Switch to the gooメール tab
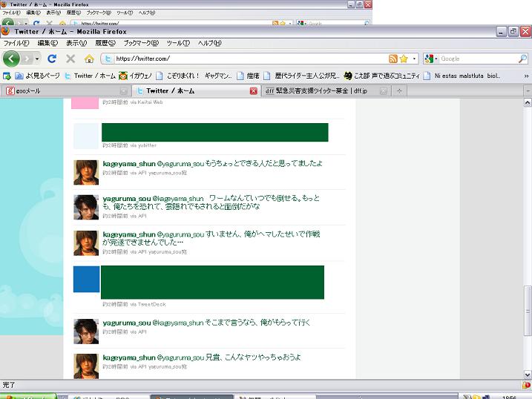Viewport: 532px width, 399px height. [66, 91]
